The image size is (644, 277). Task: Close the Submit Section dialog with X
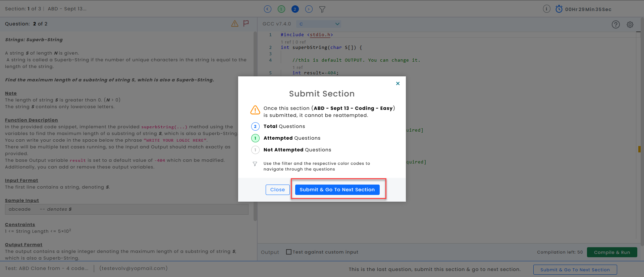[398, 83]
